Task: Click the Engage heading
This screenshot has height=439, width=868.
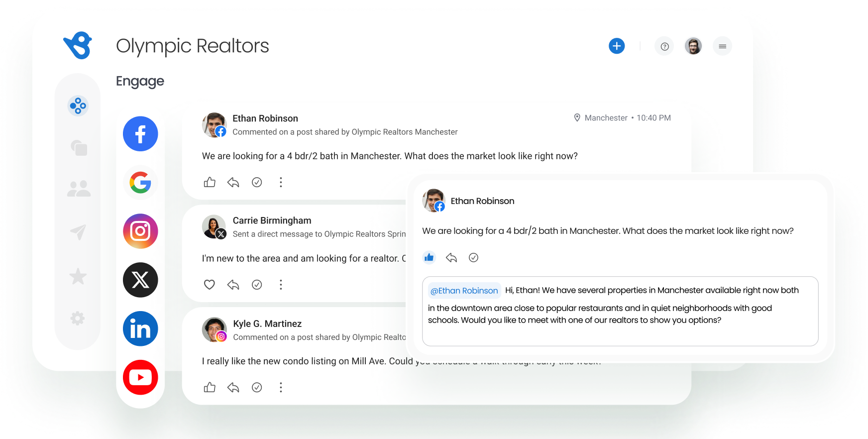Action: 140,81
